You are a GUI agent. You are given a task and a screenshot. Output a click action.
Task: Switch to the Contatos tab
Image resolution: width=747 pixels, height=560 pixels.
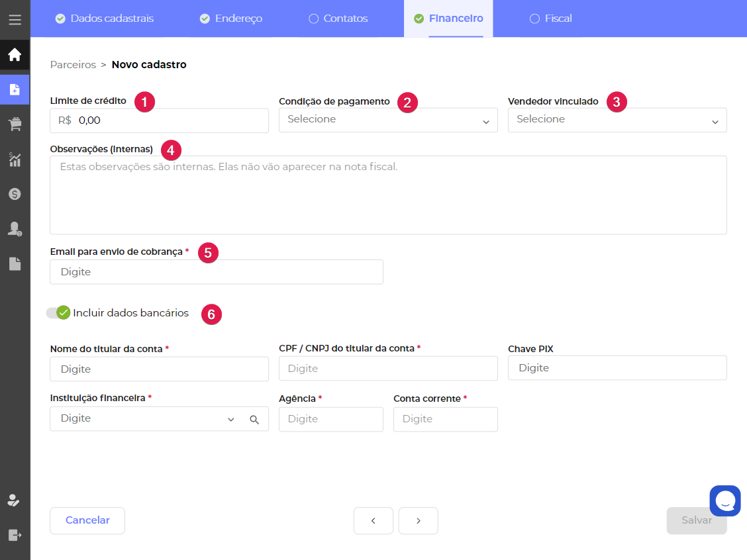[338, 19]
